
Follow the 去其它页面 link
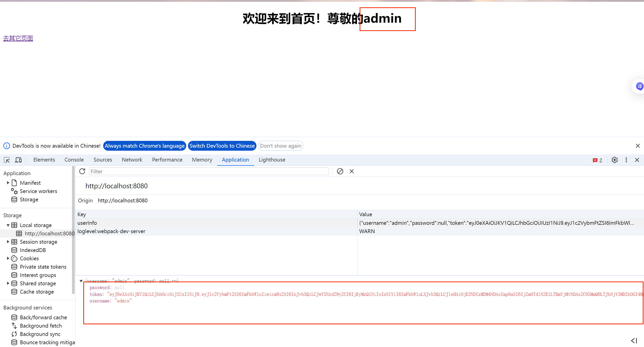18,38
